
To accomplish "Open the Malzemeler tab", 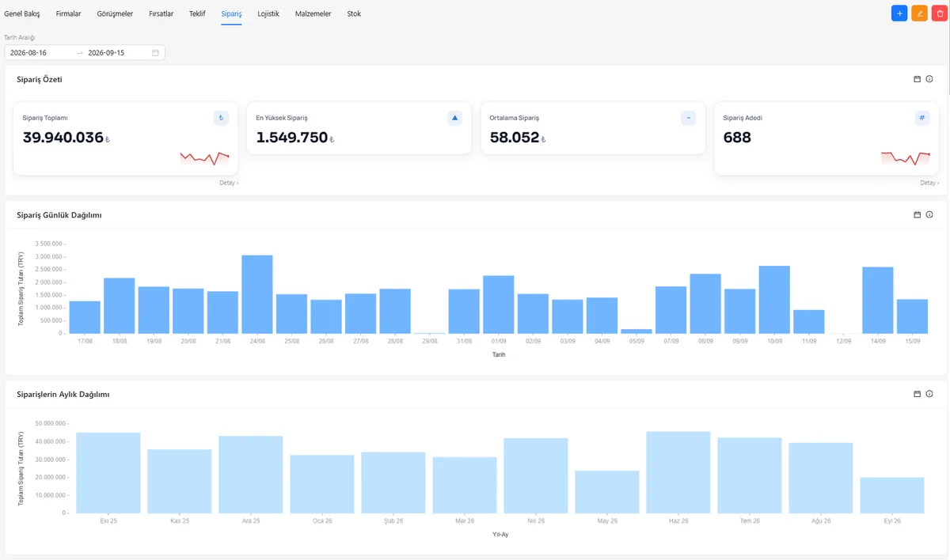I will point(313,14).
